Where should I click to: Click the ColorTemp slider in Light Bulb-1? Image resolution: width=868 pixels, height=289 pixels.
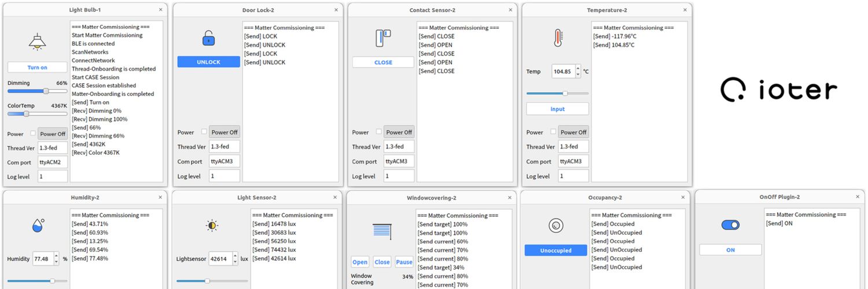[37, 113]
